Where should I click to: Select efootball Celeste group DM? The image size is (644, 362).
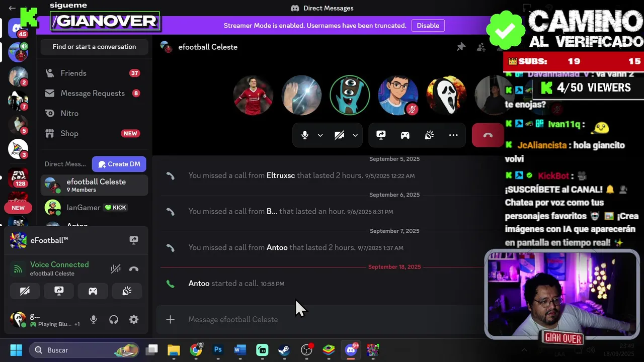tap(94, 185)
